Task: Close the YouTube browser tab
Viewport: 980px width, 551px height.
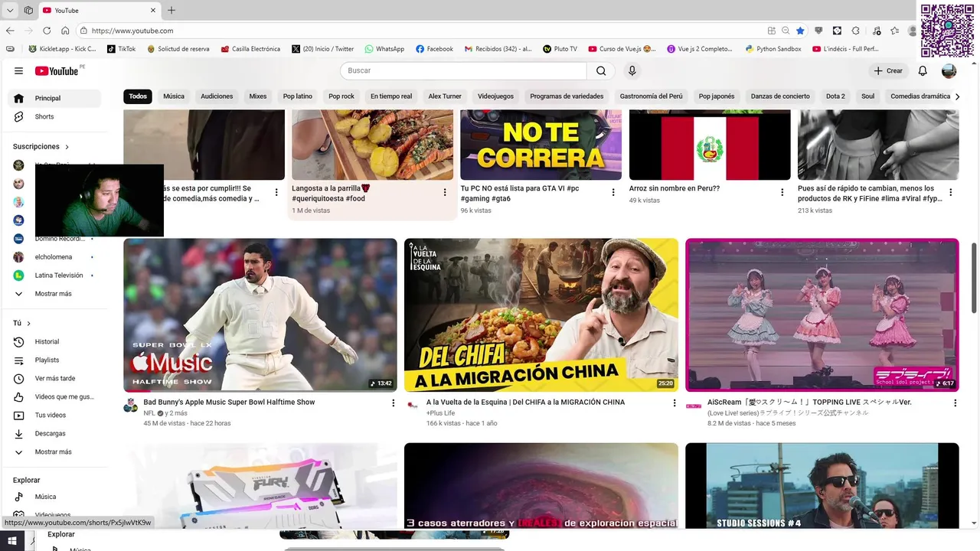Action: [x=153, y=10]
